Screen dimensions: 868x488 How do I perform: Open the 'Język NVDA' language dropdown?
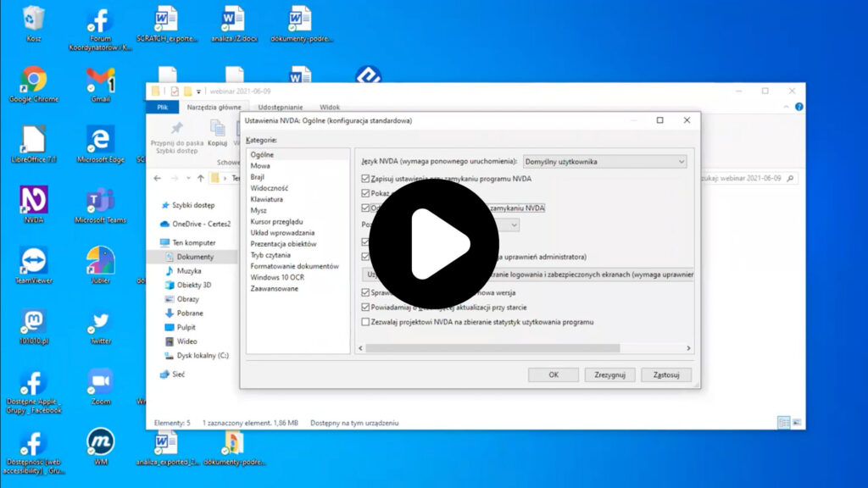click(605, 162)
